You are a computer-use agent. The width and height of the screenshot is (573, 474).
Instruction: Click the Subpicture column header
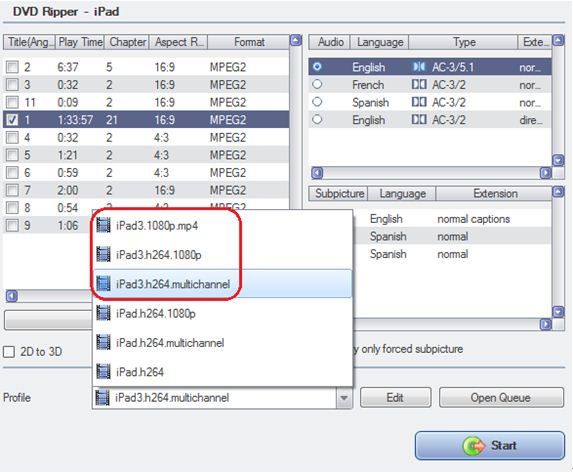338,194
